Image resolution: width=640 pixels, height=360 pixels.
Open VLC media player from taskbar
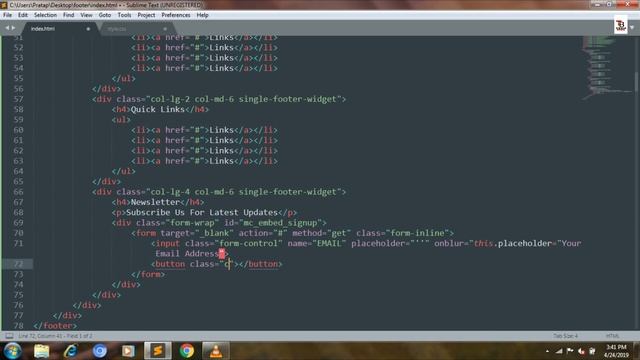216,351
